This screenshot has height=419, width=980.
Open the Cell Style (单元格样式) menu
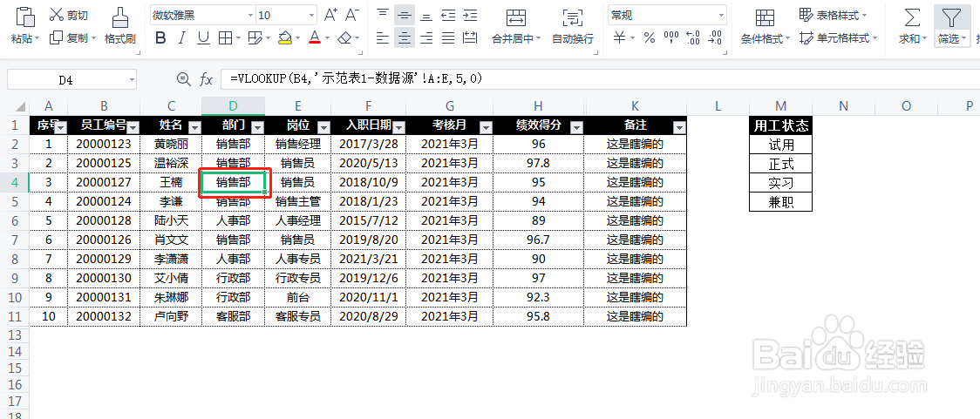click(x=839, y=38)
